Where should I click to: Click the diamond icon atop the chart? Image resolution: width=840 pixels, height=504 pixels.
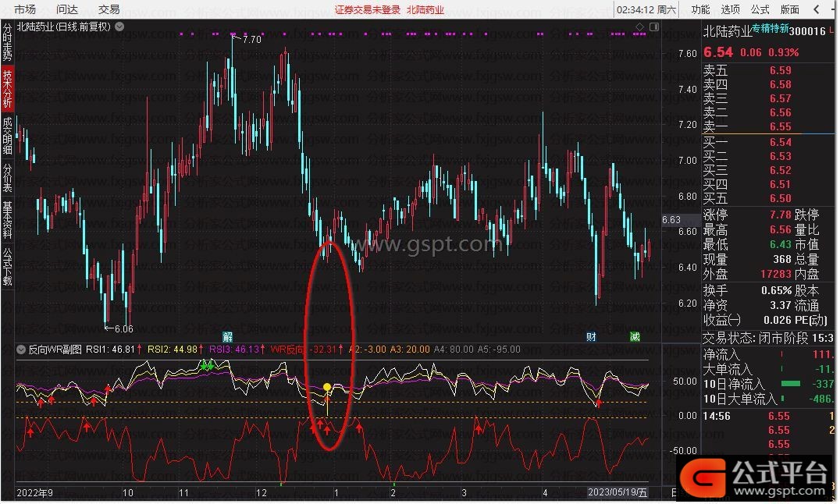(639, 27)
